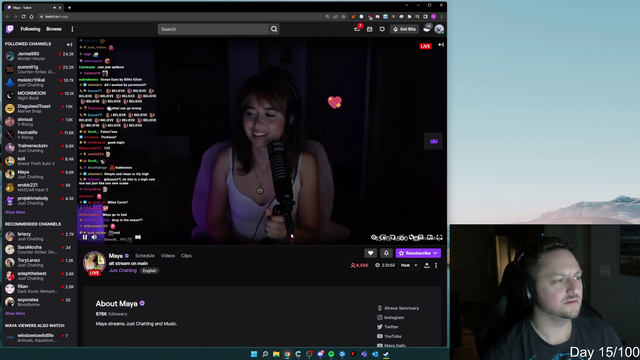640x360 pixels.
Task: Open DisguisedToast channel in the sidebar
Action: point(39,108)
